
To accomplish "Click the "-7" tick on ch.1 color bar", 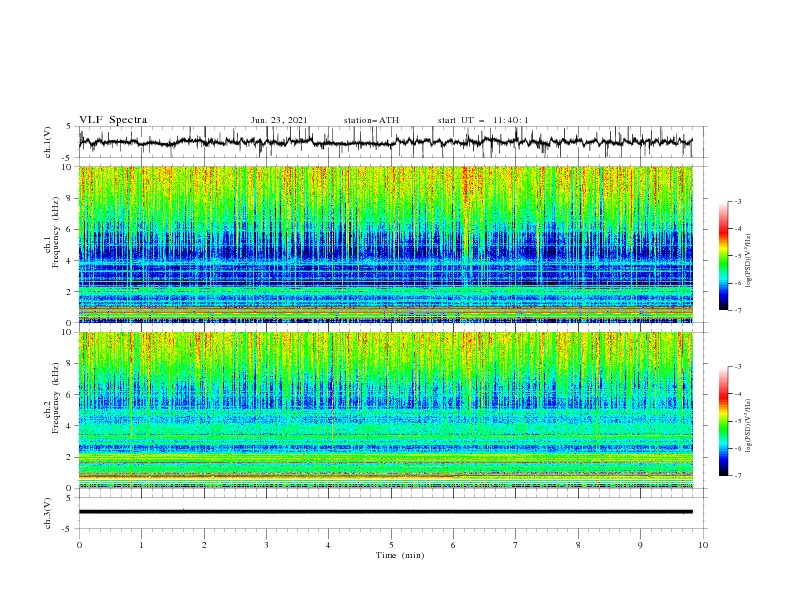I will 738,311.
